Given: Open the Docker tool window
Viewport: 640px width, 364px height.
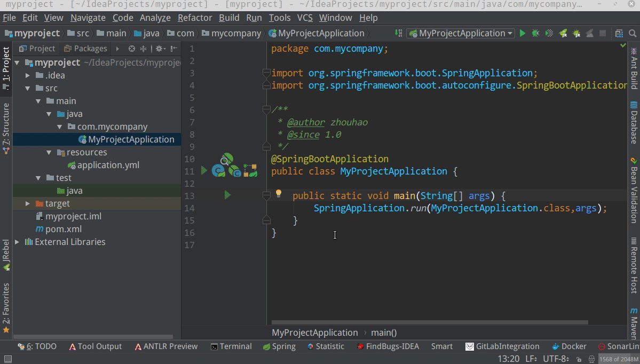Looking at the screenshot, I should (x=569, y=346).
